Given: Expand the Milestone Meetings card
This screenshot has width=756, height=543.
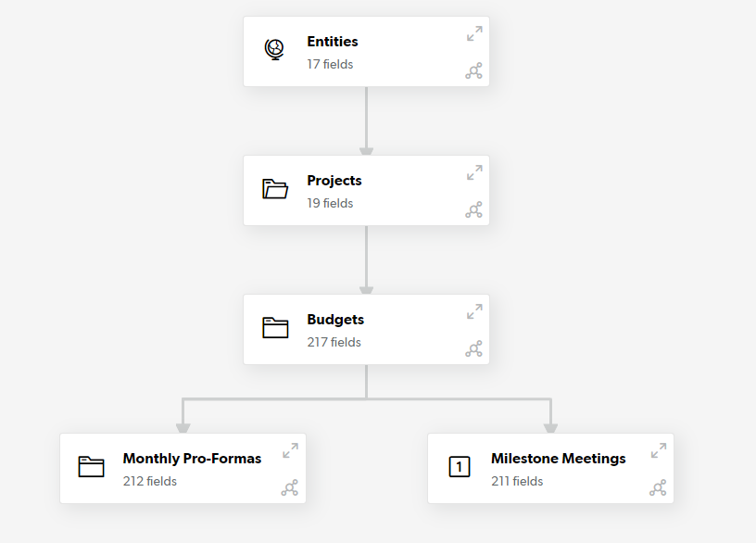Looking at the screenshot, I should (659, 450).
